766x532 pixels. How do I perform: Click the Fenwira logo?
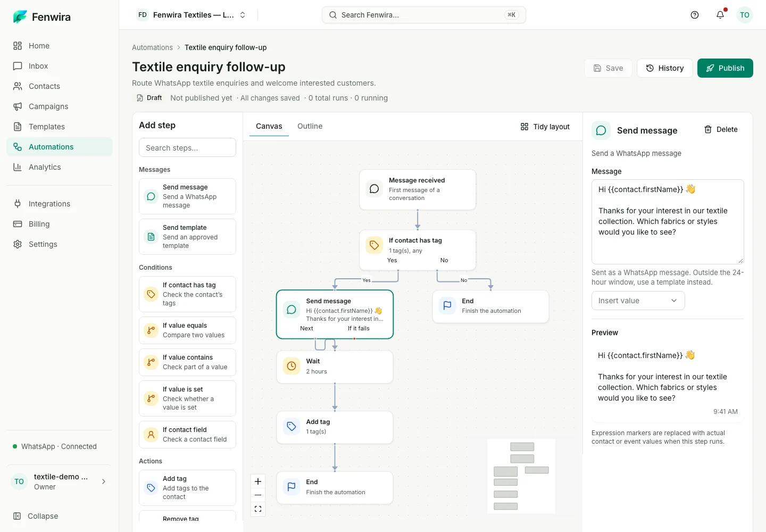point(42,17)
